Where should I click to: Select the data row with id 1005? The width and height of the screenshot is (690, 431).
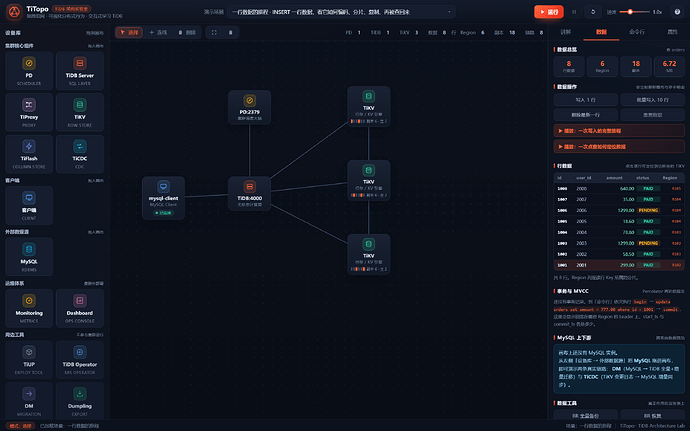click(619, 221)
